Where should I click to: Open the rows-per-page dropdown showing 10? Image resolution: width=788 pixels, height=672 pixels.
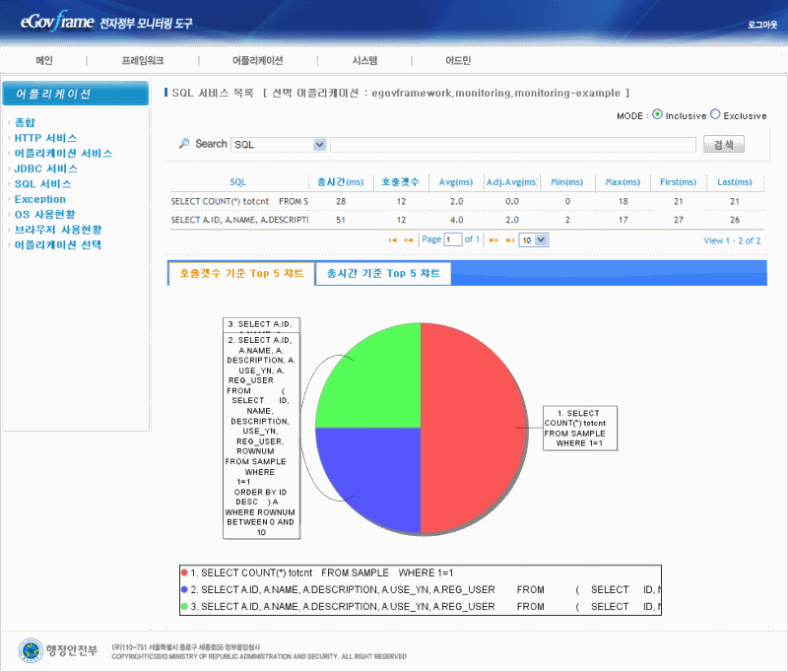[533, 239]
